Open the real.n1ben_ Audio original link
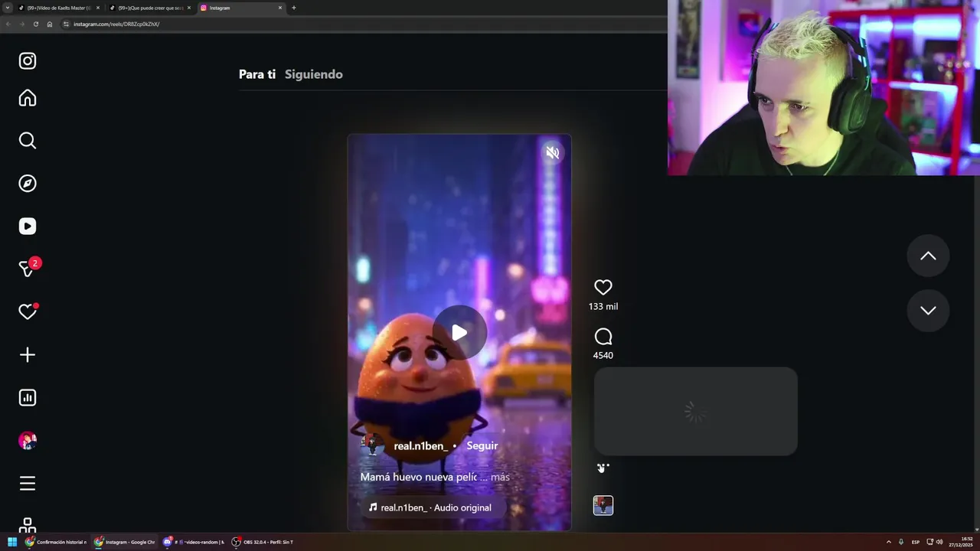980x551 pixels. (430, 507)
